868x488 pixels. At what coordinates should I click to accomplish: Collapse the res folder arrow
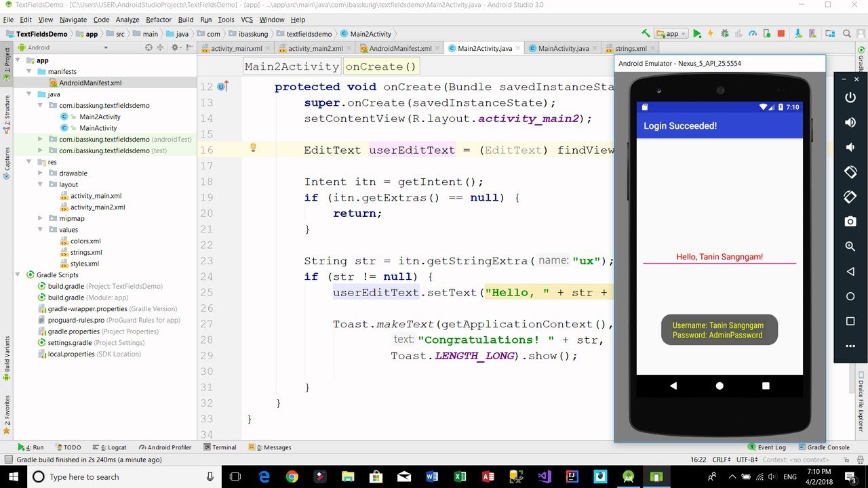[29, 162]
